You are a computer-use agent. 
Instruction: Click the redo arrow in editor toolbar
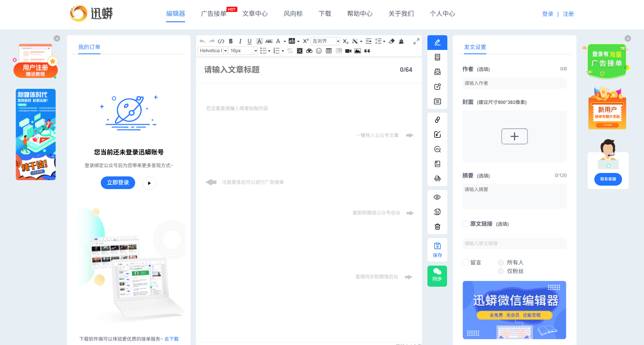click(x=212, y=41)
